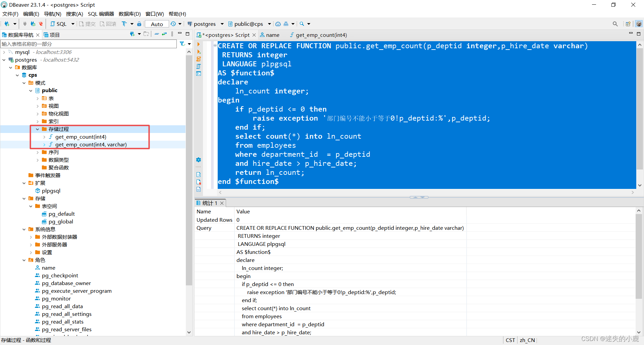
Task: Open the dropdown arrow next to SQL button
Action: pyautogui.click(x=73, y=24)
